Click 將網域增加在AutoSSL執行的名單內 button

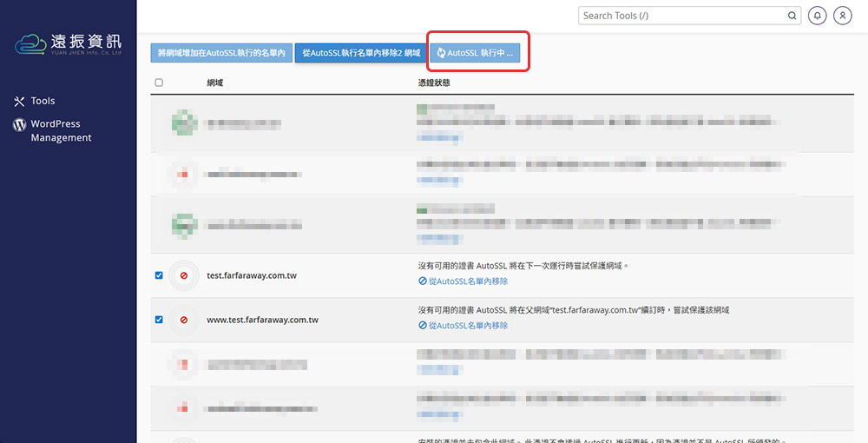tap(221, 53)
